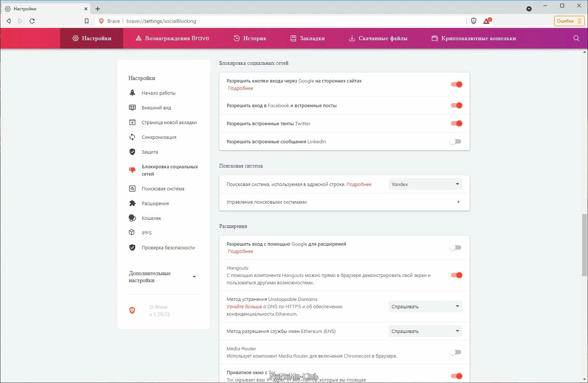Click the Кошелек wallet icon
588x383 pixels.
[132, 218]
